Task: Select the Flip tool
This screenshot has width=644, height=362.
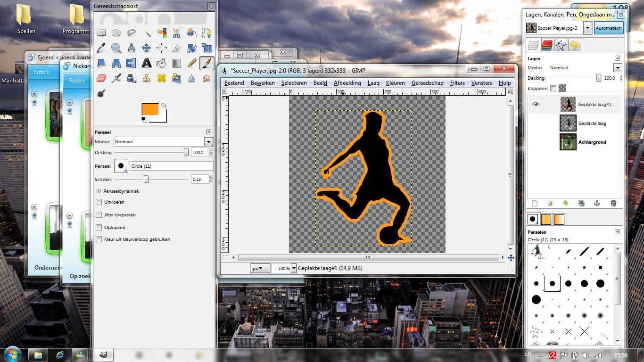Action: [x=132, y=63]
